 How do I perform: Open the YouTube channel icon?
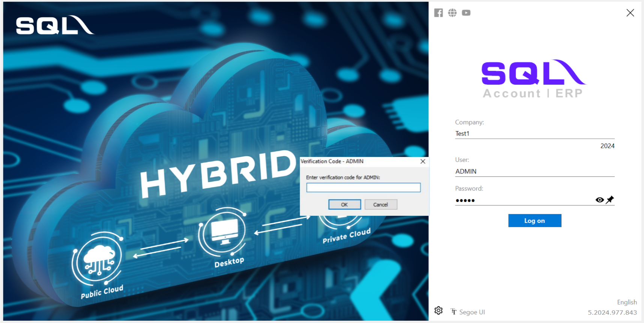(466, 13)
